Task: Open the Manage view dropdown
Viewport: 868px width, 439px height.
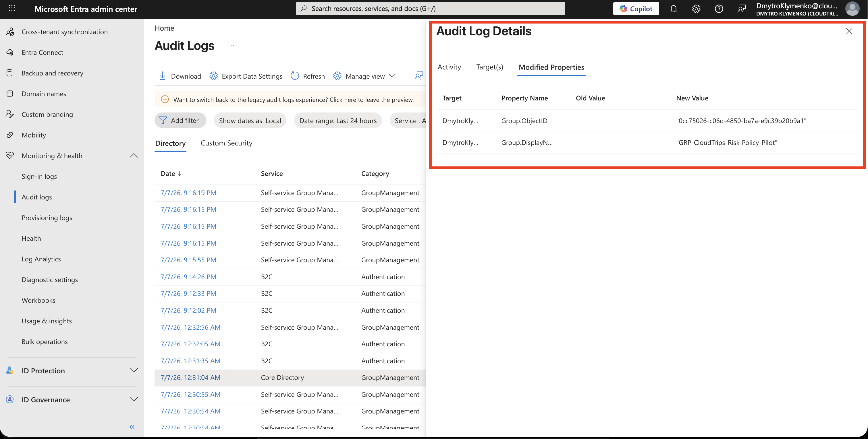Action: [x=364, y=76]
